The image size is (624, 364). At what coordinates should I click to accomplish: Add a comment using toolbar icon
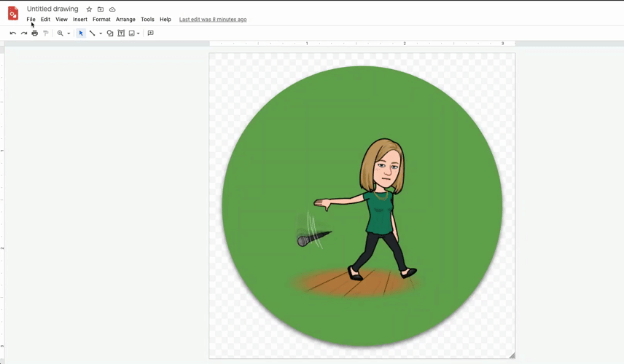pyautogui.click(x=151, y=33)
